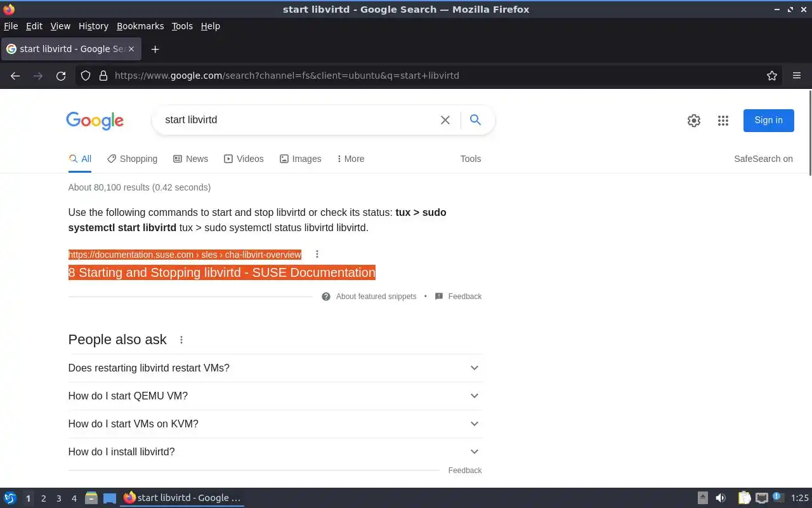
Task: Click the Firefox taskbar window button
Action: point(182,498)
